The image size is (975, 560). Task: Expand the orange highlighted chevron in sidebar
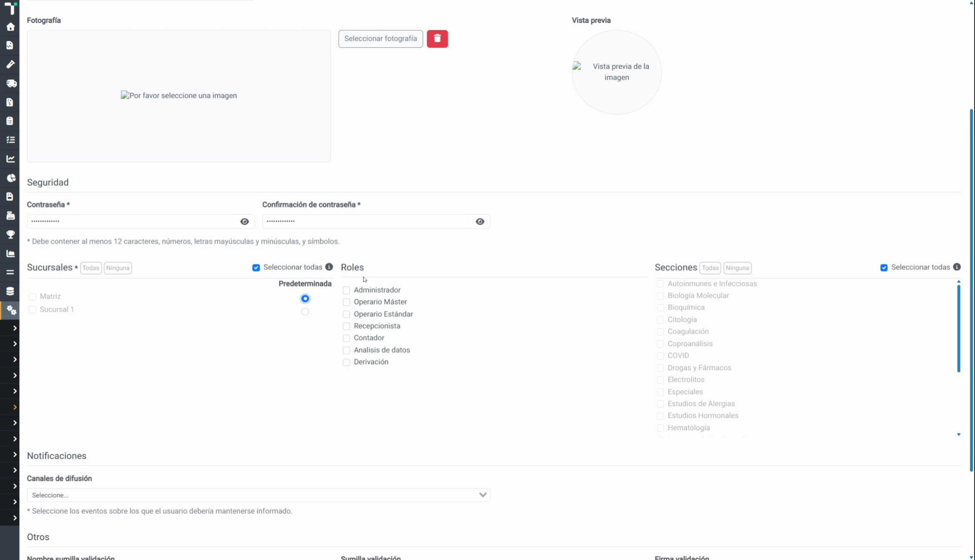click(15, 407)
